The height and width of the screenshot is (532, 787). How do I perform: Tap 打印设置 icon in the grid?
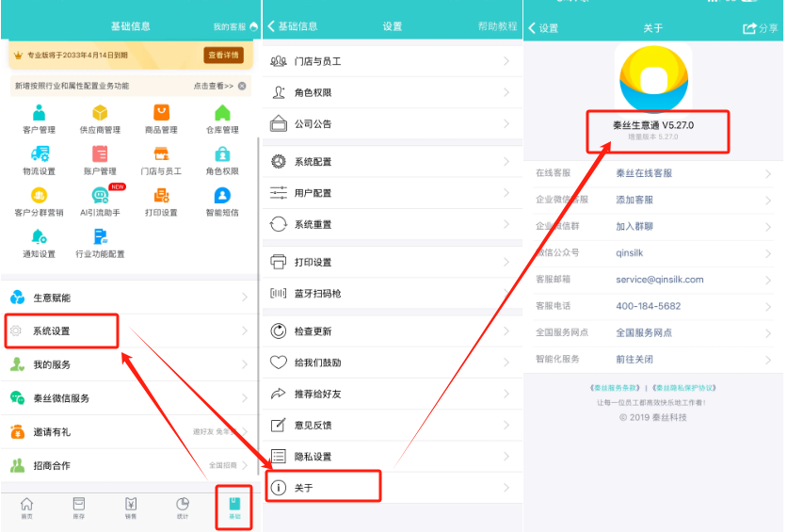[161, 195]
